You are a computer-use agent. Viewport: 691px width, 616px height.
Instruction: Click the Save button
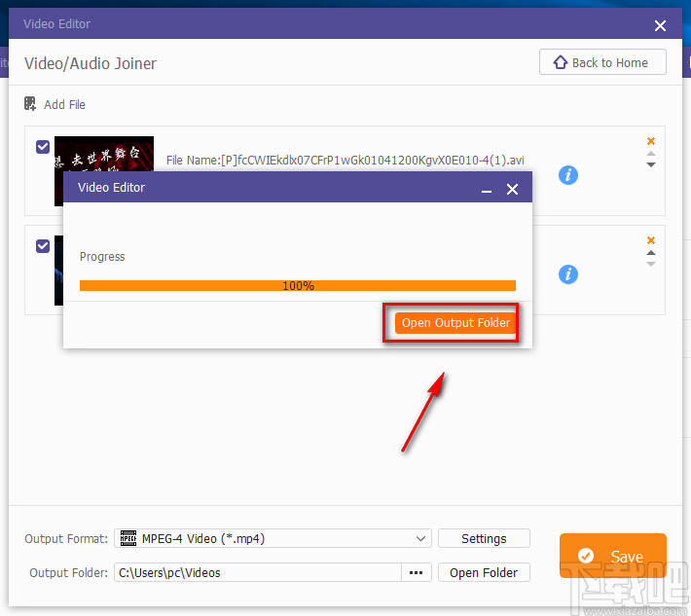[612, 556]
